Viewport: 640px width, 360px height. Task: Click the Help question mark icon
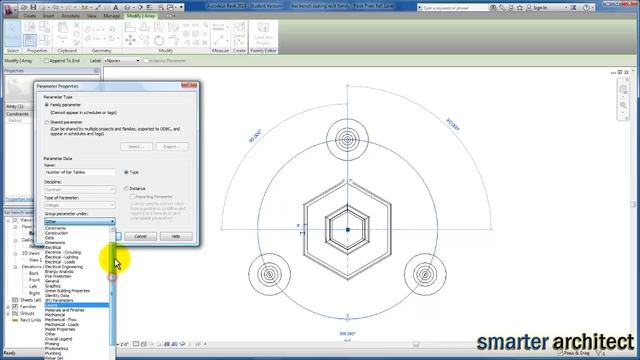(x=587, y=8)
